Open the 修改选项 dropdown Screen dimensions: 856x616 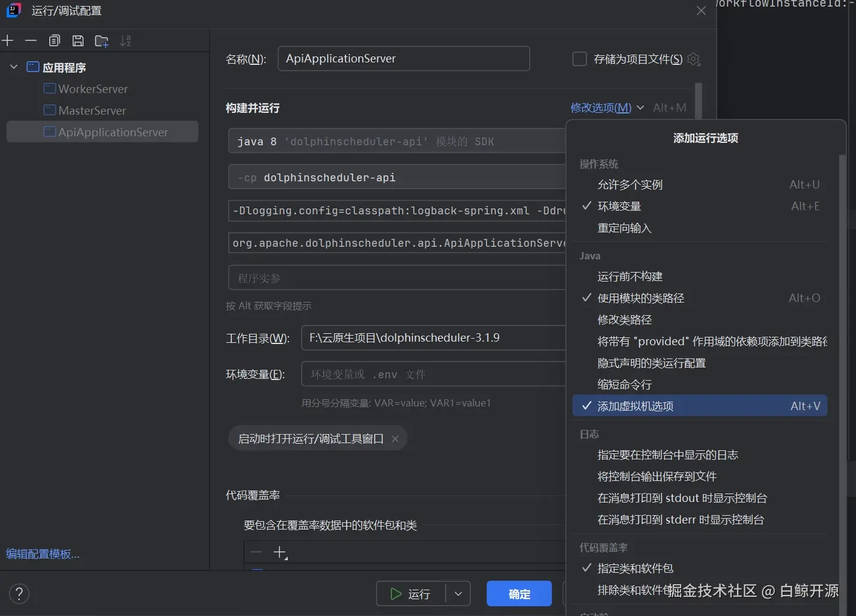coord(607,107)
